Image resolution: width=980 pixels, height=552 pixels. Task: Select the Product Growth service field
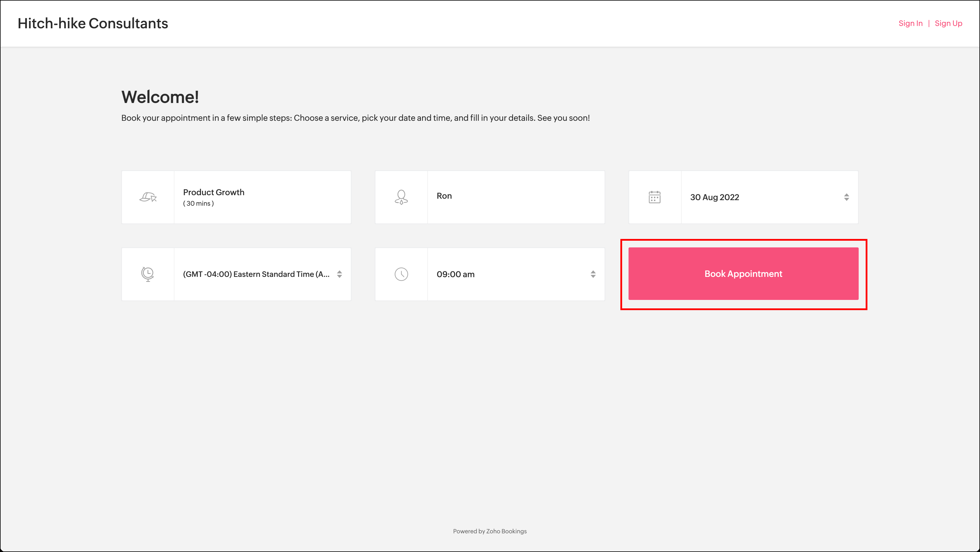(236, 197)
